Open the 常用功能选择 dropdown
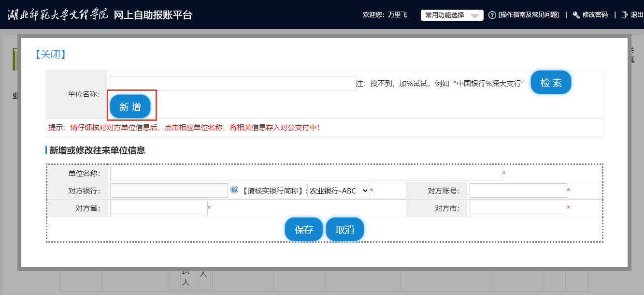The height and width of the screenshot is (295, 644). click(452, 15)
